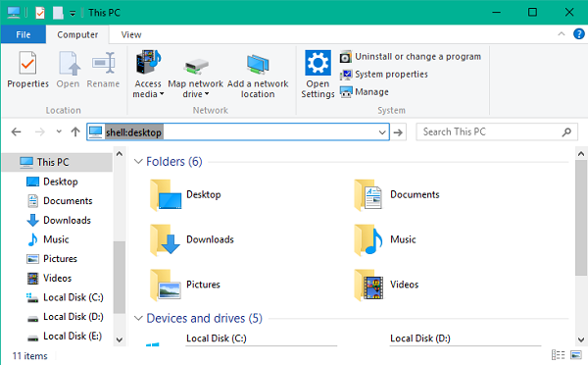
Task: Open the Access media dropdown
Action: (x=148, y=74)
